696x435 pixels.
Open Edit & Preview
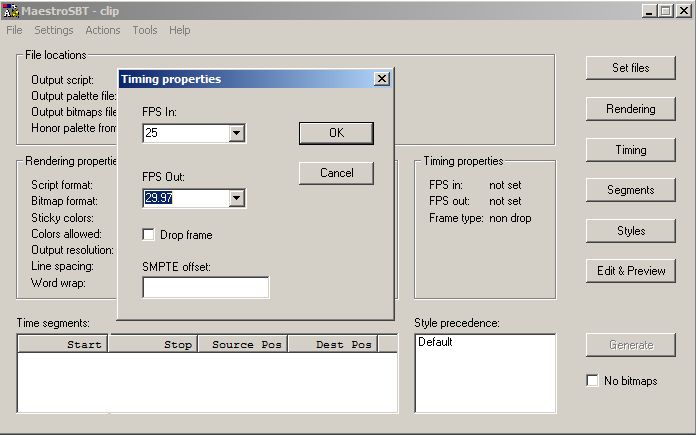click(630, 271)
